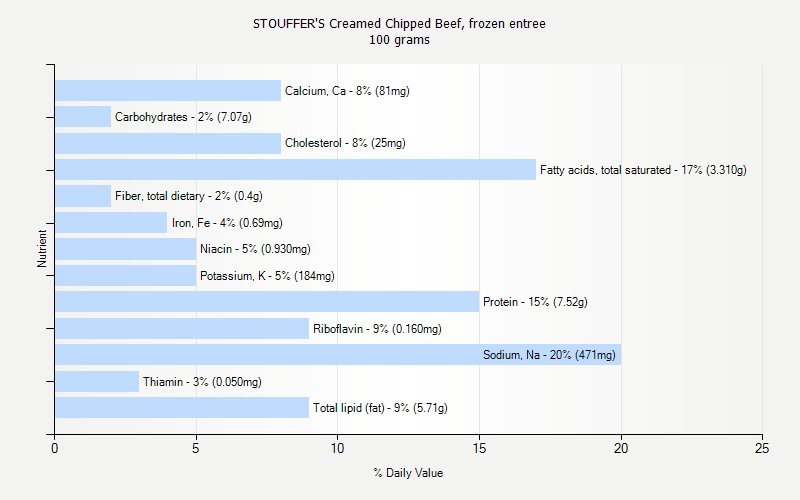The width and height of the screenshot is (800, 500).
Task: Select the Iron, Fe bar
Action: click(111, 222)
